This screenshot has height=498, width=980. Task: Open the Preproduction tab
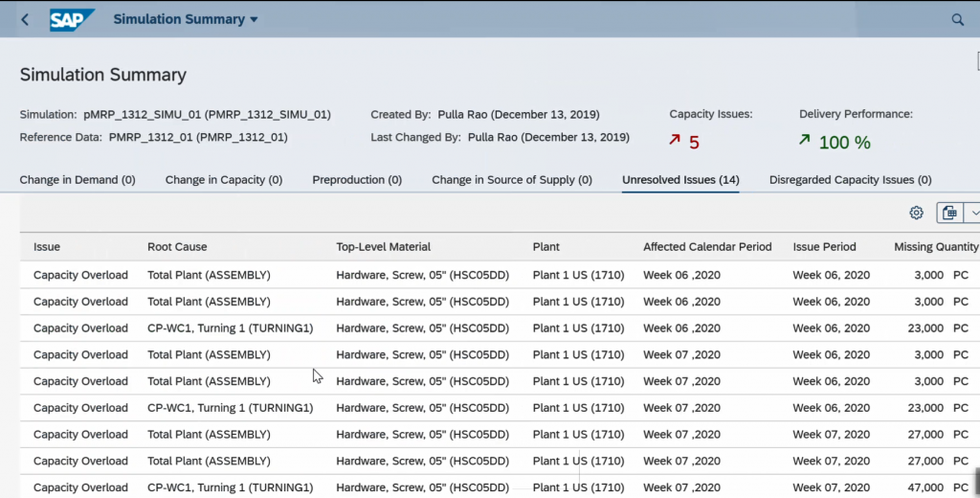[357, 179]
